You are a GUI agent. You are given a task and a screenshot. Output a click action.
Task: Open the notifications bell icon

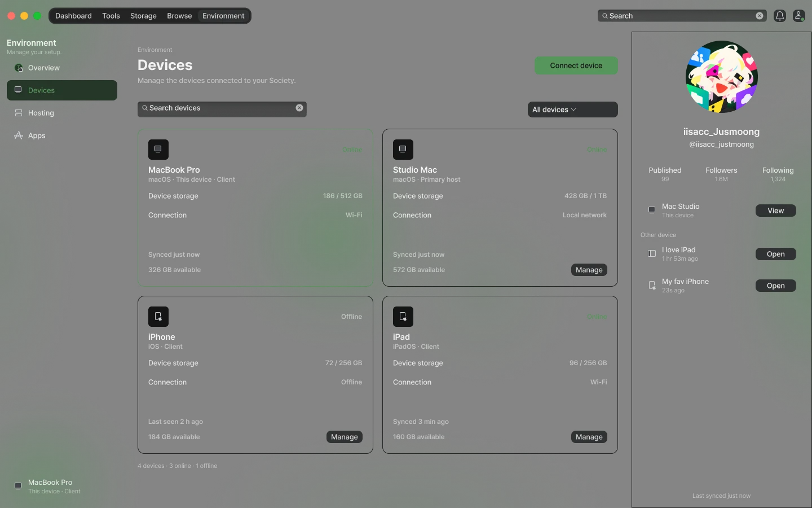pos(780,16)
